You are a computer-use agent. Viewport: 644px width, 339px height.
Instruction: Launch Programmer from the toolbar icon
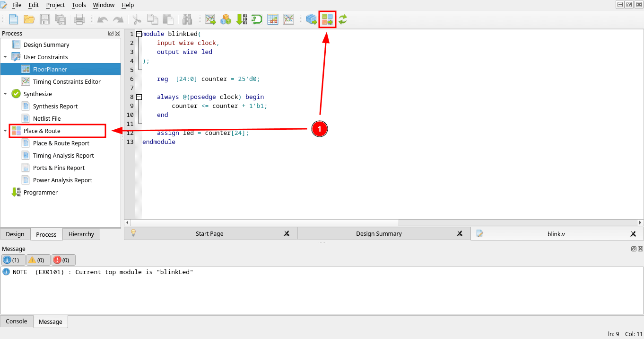coord(241,19)
